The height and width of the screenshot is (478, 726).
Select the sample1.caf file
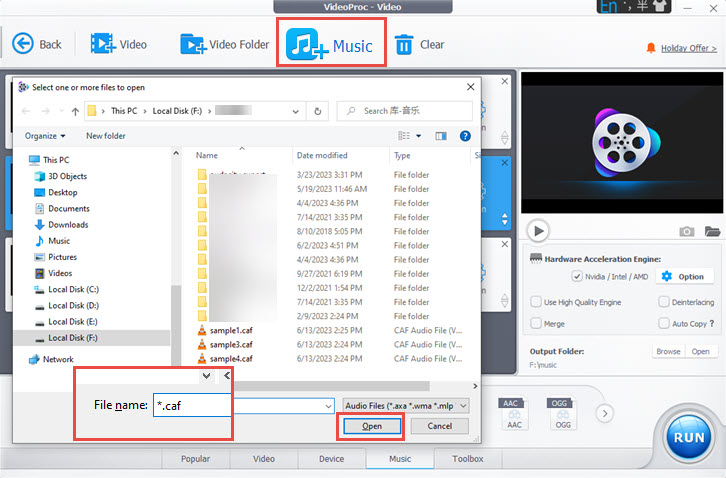coord(231,330)
